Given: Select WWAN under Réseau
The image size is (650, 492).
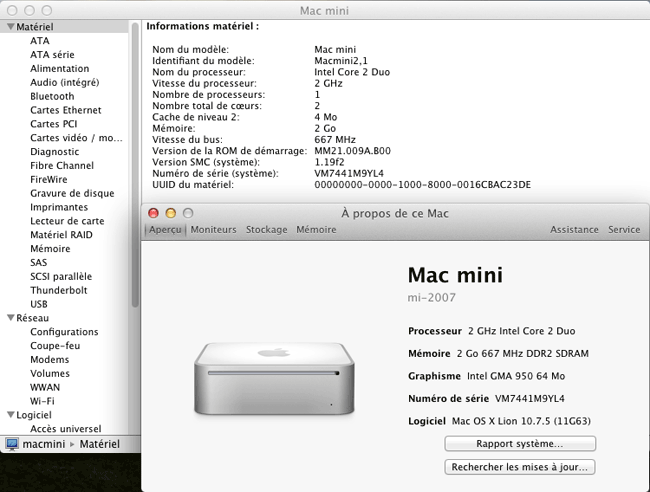Looking at the screenshot, I should coord(45,388).
